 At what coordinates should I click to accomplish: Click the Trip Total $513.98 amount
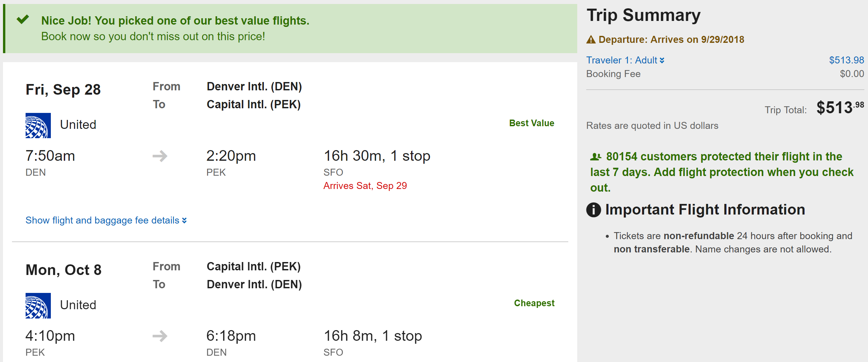[840, 108]
